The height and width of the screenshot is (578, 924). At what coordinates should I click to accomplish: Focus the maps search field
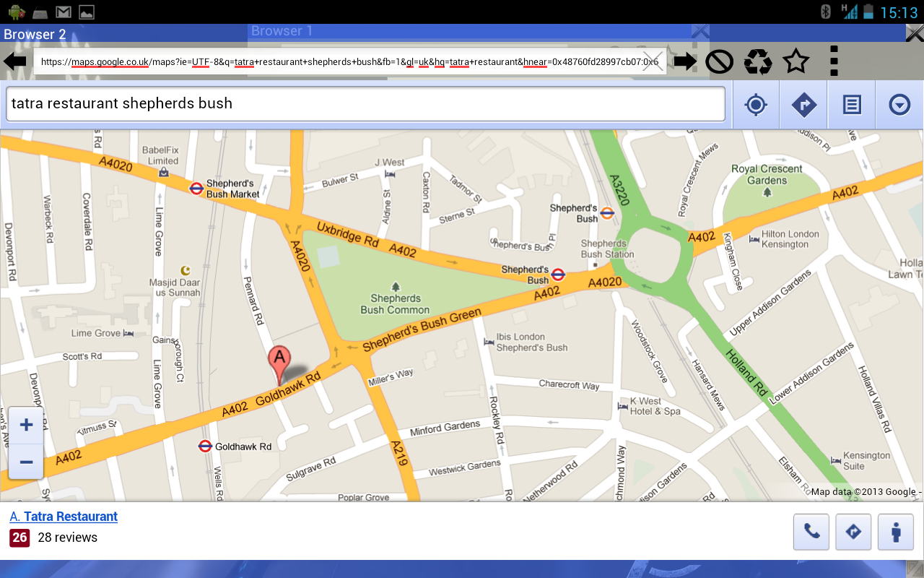coord(365,104)
